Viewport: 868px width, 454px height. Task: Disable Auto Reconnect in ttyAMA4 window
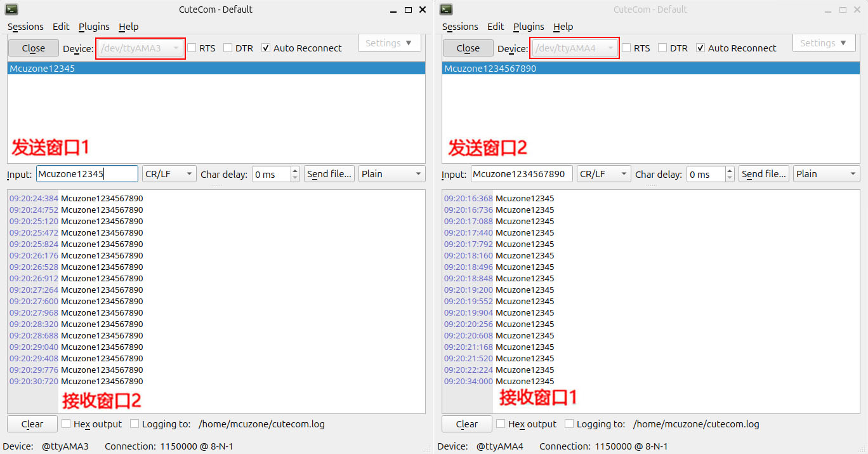point(700,48)
